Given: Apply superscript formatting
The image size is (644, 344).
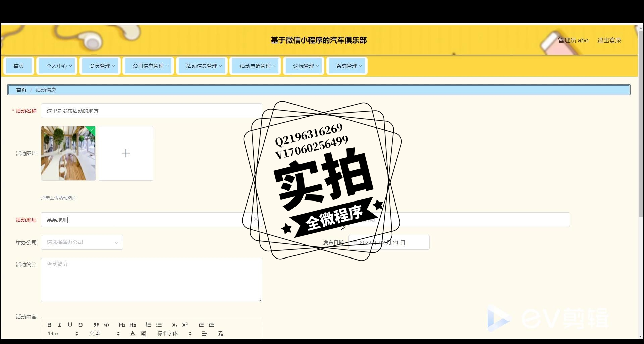Looking at the screenshot, I should click(185, 325).
